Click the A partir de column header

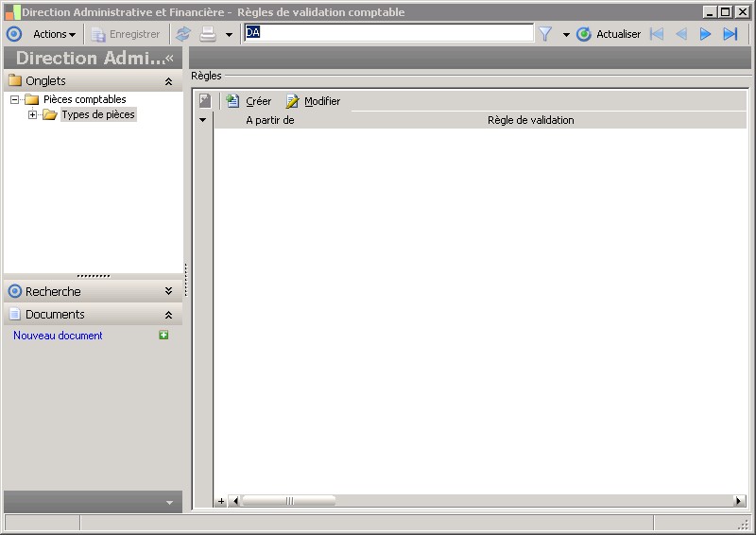point(270,120)
